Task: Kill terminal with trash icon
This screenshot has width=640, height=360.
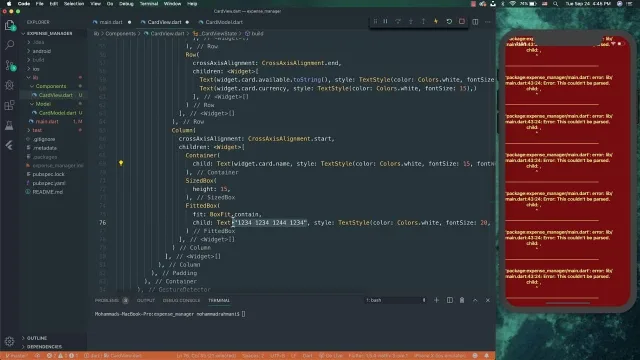Action: click(462, 300)
